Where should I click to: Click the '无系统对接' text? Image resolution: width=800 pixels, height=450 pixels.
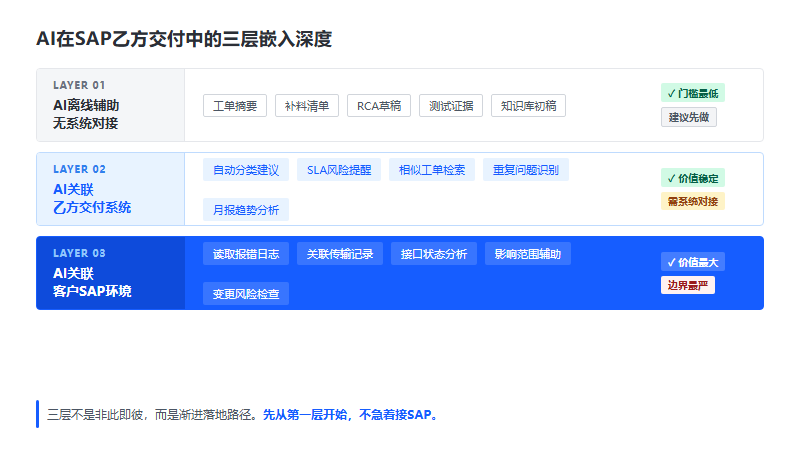pos(86,123)
